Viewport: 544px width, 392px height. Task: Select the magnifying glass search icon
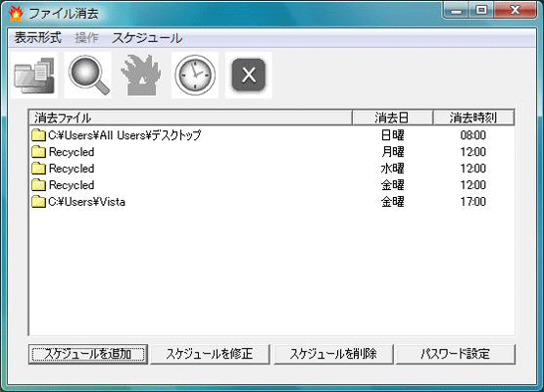click(88, 75)
